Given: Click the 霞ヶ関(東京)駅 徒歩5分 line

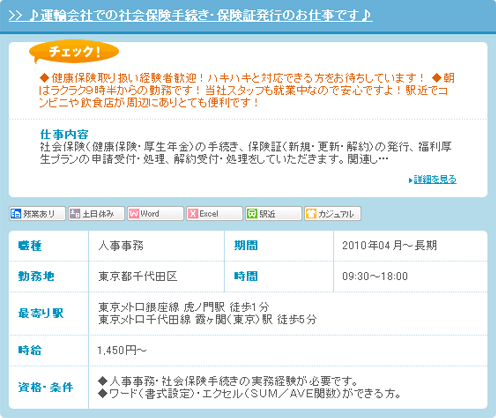Looking at the screenshot, I should tap(207, 320).
